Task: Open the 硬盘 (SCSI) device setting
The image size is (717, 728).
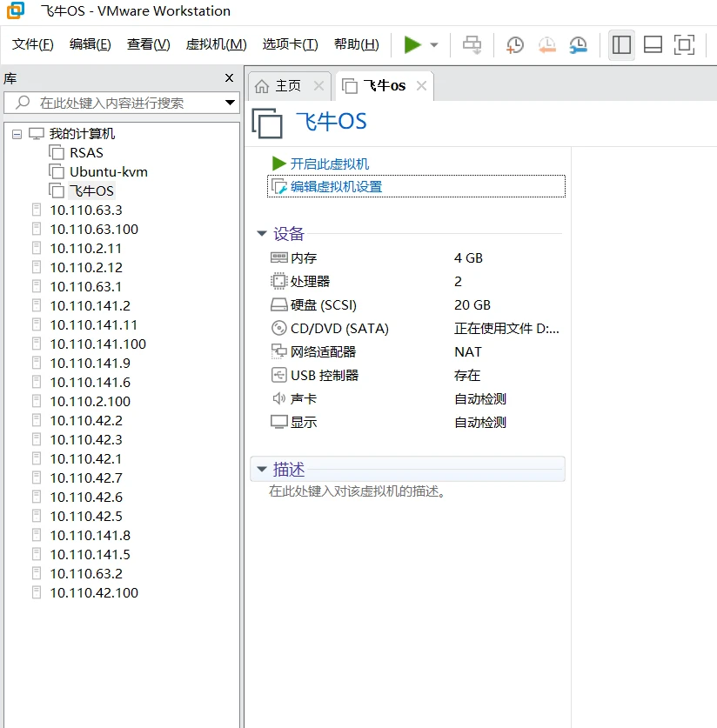Action: click(314, 305)
